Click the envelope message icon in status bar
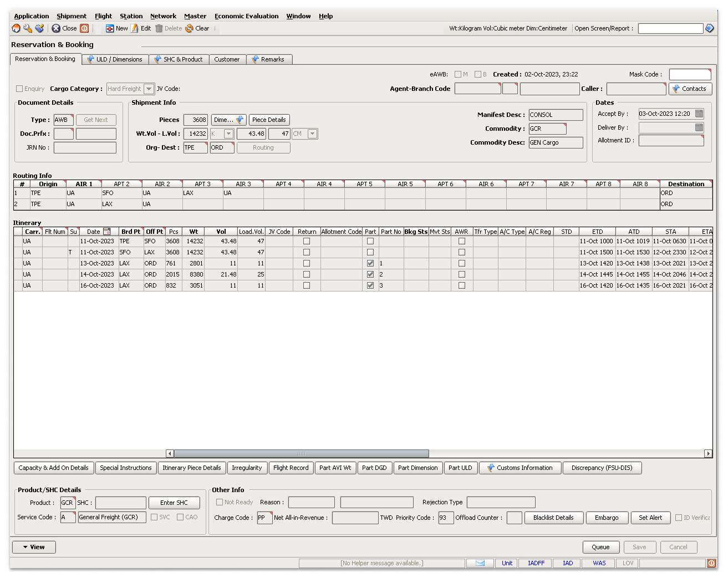Image resolution: width=728 pixels, height=578 pixels. [480, 563]
